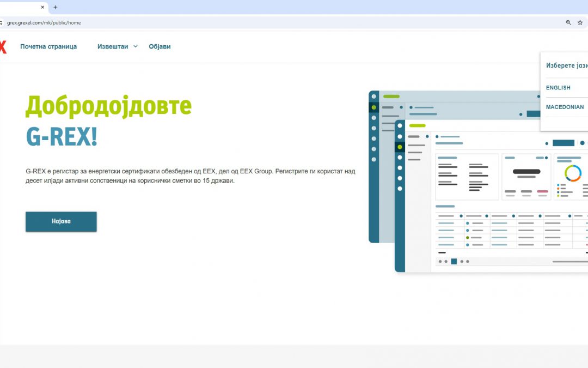Click the zoom magnifier icon in address bar

tap(568, 23)
